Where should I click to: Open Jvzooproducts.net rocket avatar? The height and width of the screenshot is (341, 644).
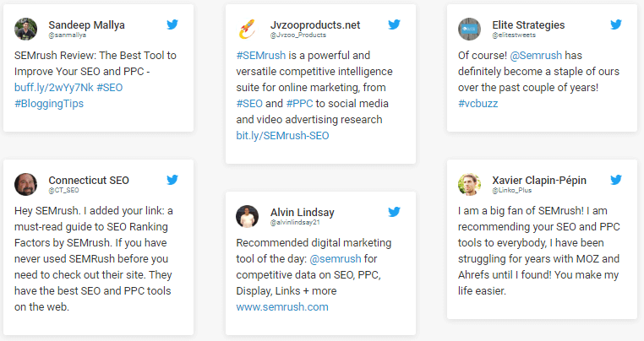click(x=248, y=30)
